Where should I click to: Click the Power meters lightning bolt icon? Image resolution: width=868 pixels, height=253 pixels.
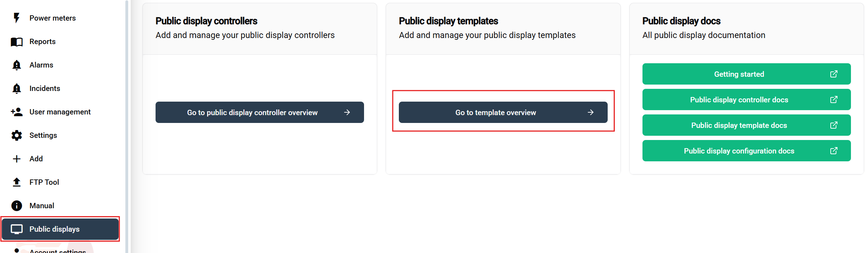(16, 18)
